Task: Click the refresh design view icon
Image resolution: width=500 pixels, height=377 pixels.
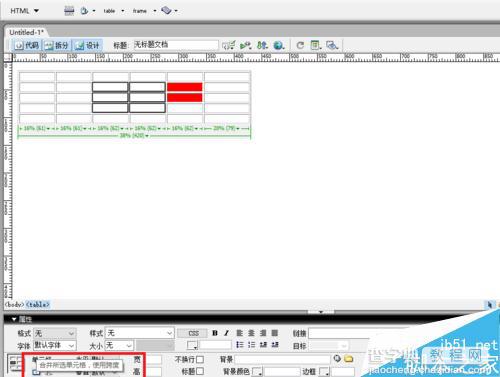Action: point(300,45)
